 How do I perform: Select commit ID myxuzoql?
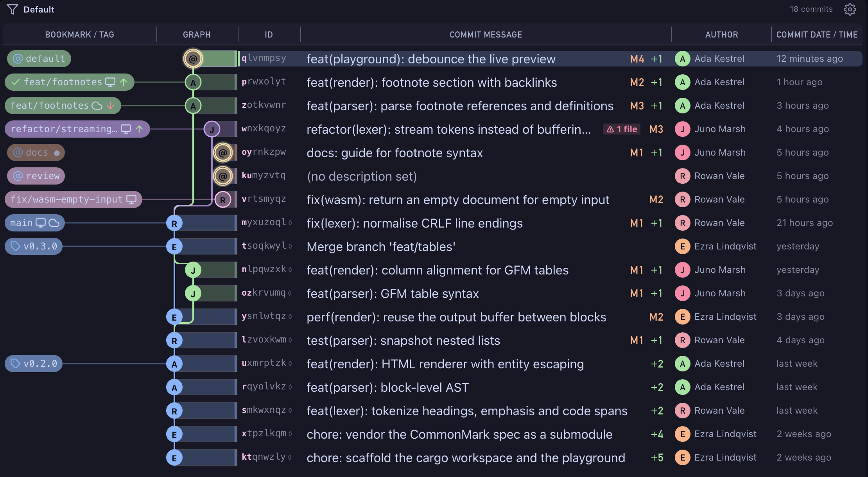[x=264, y=222]
